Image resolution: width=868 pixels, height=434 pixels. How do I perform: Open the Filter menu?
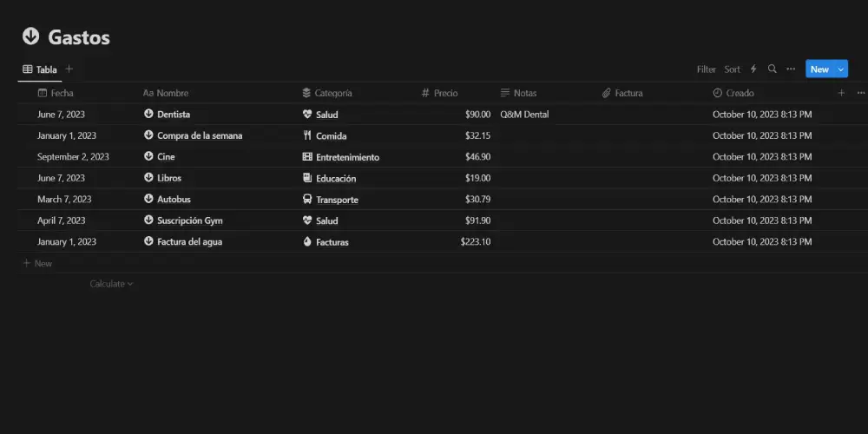click(707, 69)
